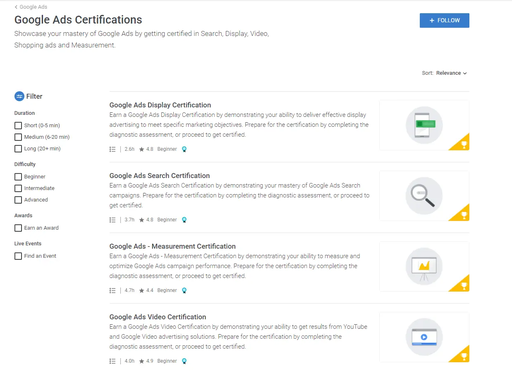Click the list icon under Search Certification
This screenshot has width=512, height=373.
[x=112, y=220]
